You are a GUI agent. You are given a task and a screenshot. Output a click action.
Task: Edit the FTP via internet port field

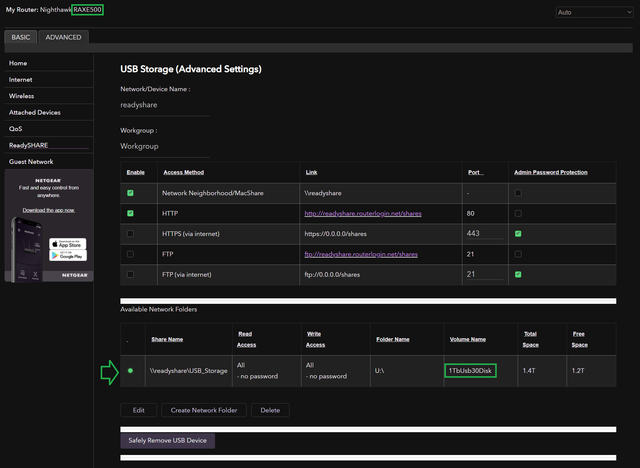coord(485,274)
